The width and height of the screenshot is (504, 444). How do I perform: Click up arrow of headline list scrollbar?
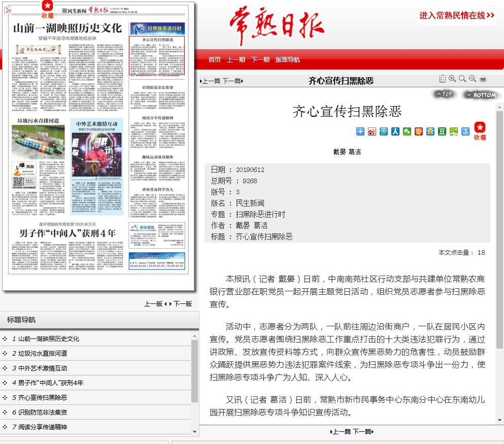click(x=194, y=336)
